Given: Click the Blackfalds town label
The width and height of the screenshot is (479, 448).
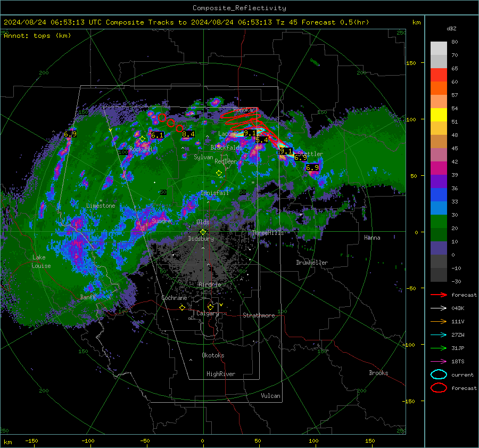Looking at the screenshot, I should (226, 148).
